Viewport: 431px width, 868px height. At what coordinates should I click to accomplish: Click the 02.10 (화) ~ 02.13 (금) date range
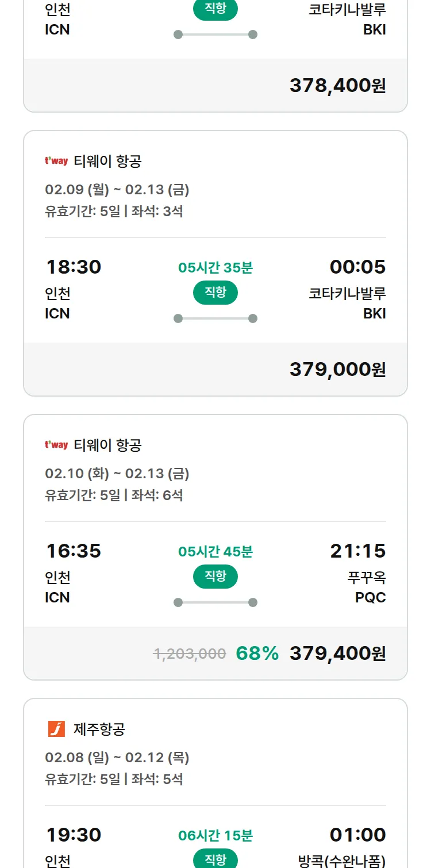pos(117,474)
